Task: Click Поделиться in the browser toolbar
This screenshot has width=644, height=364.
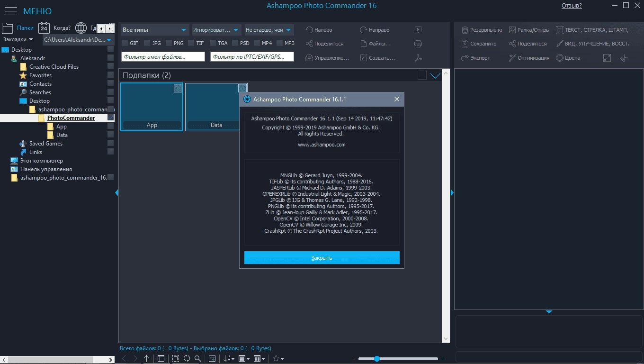Action: (x=324, y=44)
